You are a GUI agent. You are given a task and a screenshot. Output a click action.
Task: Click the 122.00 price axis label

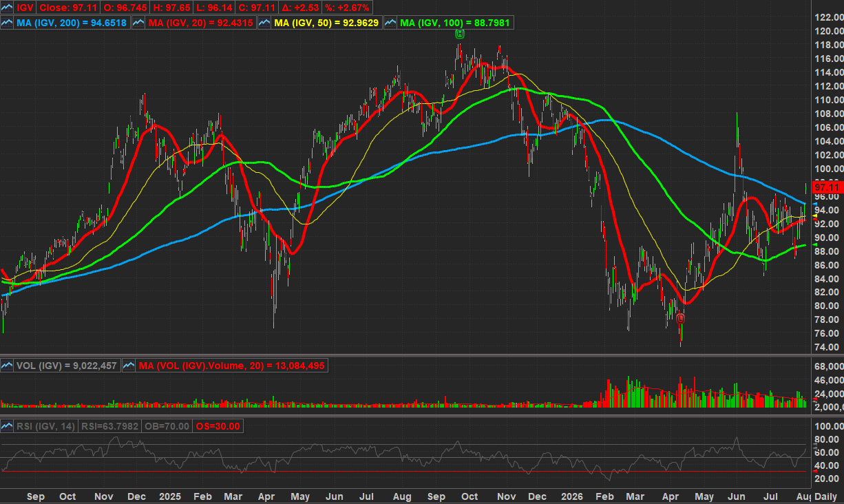[828, 17]
